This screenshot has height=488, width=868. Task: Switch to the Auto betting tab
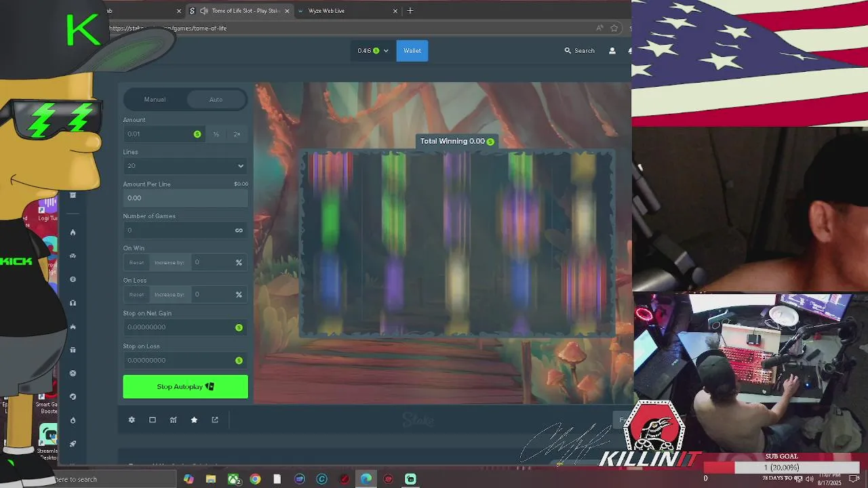tap(216, 100)
